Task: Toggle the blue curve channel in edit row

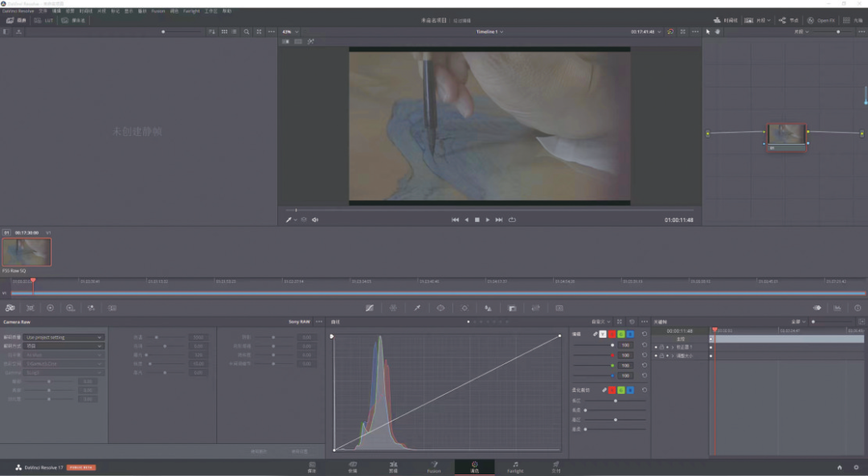Action: 630,334
